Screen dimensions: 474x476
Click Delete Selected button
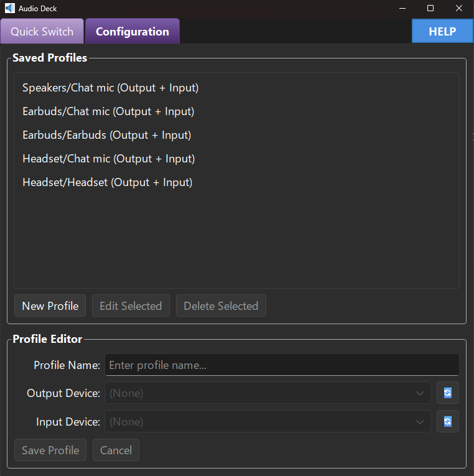click(x=221, y=306)
